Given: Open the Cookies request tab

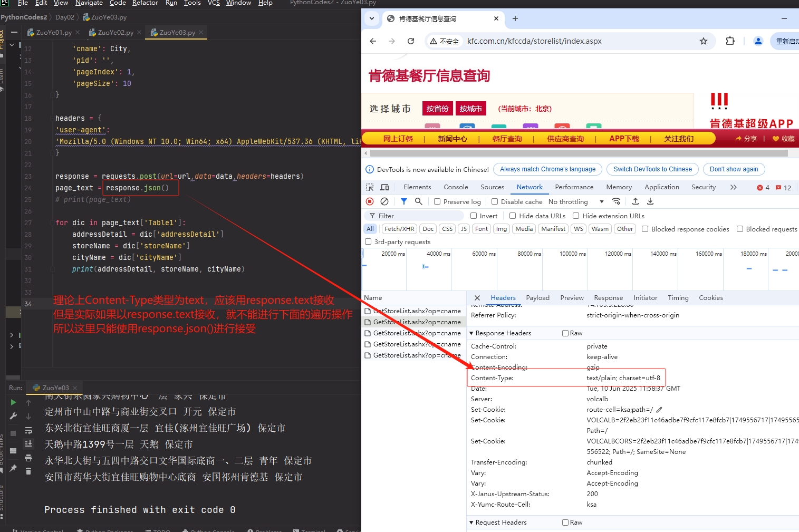Looking at the screenshot, I should [x=710, y=298].
